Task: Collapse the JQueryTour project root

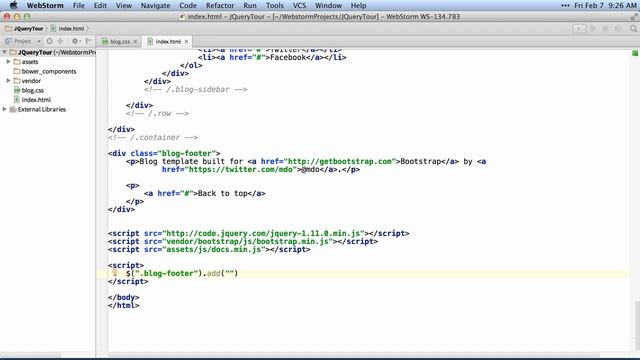Action: pyautogui.click(x=4, y=52)
